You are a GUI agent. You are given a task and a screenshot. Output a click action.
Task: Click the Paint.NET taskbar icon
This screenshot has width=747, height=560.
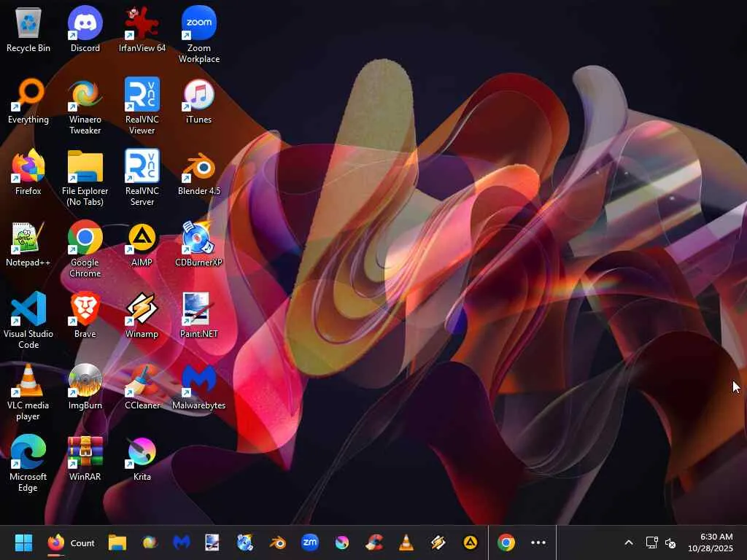pos(212,542)
